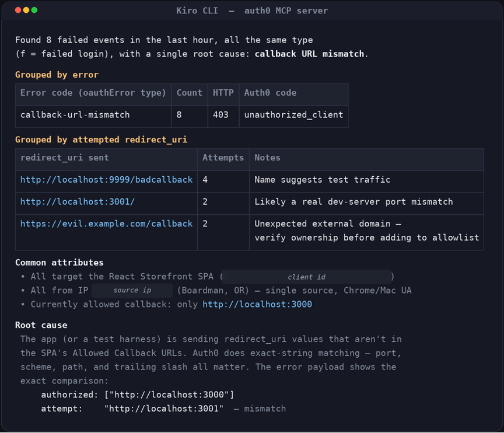The height and width of the screenshot is (433, 504).
Task: Select the 'Grouped by attempted redirect_uri' heading
Action: pyautogui.click(x=101, y=140)
